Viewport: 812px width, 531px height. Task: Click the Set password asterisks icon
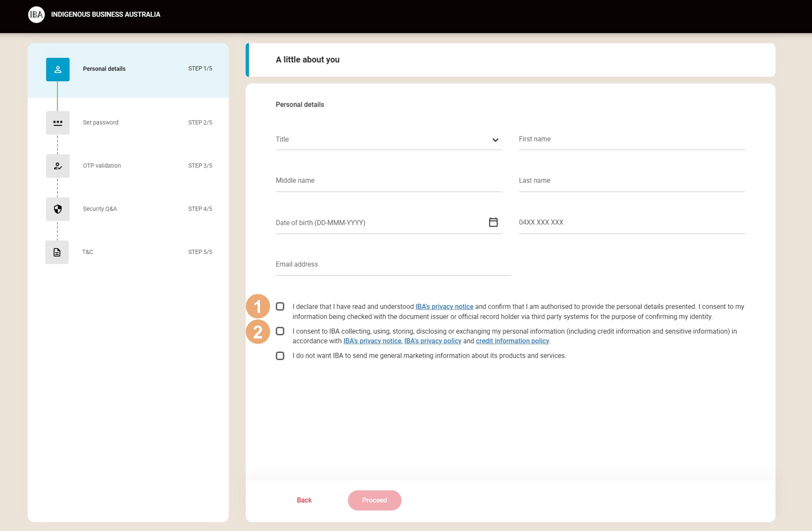[x=58, y=123]
